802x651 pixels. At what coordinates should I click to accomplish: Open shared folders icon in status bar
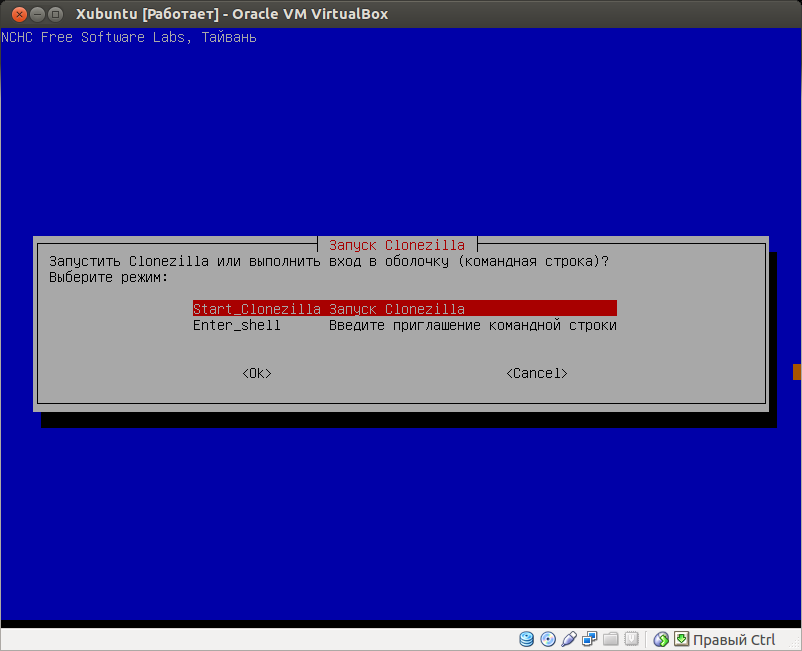point(611,639)
